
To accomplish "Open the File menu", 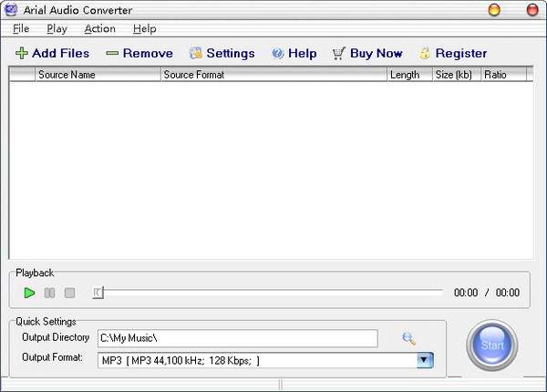I will (x=21, y=28).
